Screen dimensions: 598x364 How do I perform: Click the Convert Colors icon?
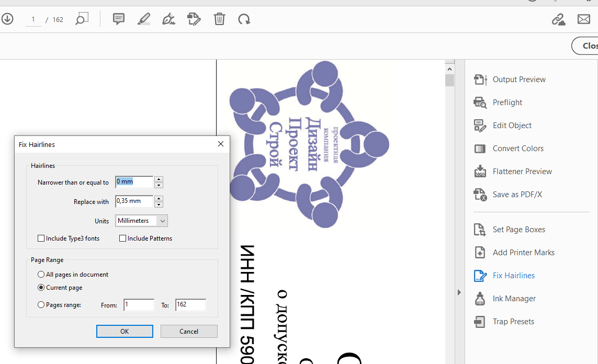480,149
